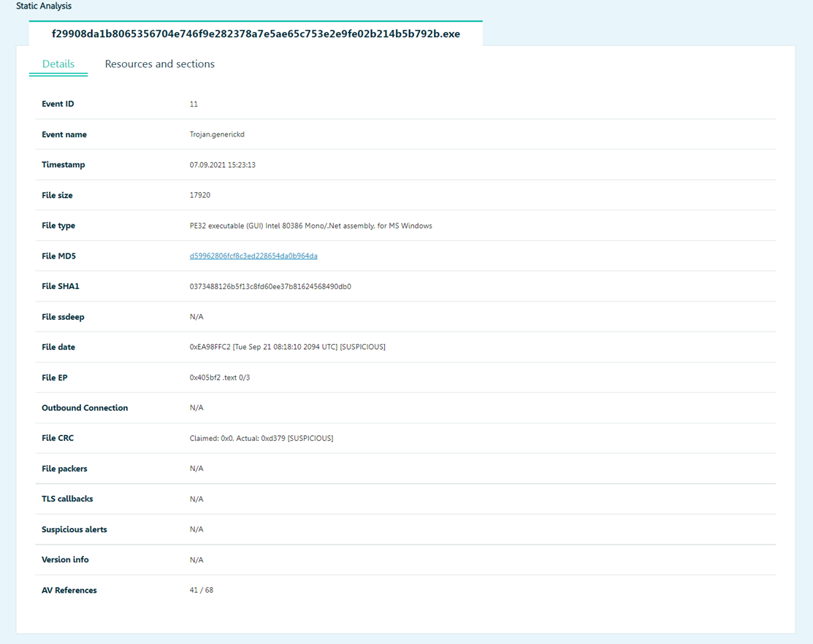Viewport: 813px width, 644px height.
Task: Click the Version info label
Action: coord(65,560)
